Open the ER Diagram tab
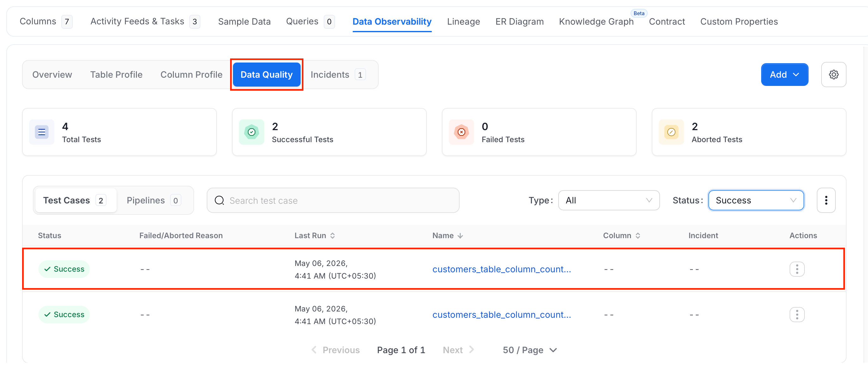 [x=519, y=21]
